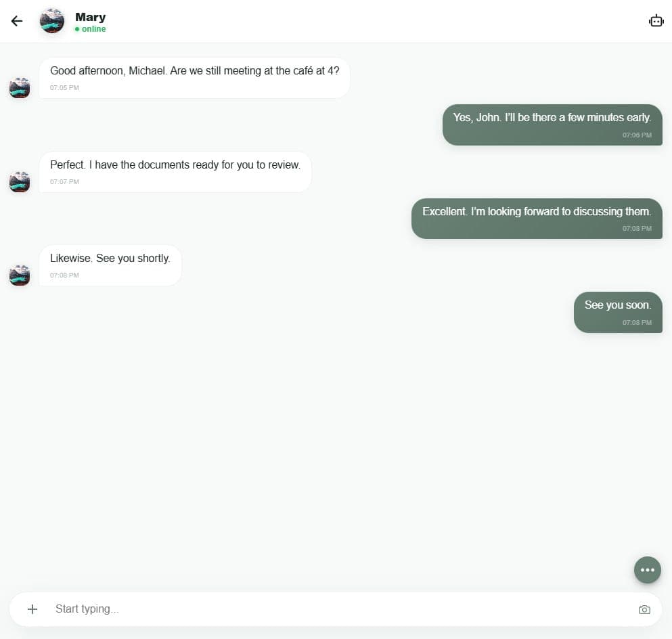Click the 'Excellent. I'm looking forward' message bubble
This screenshot has height=639, width=672.
tap(536, 218)
